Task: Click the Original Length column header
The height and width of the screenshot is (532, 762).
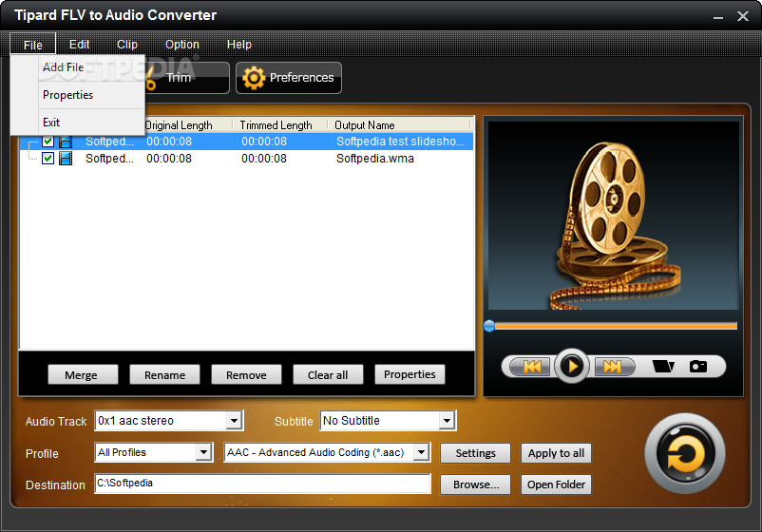Action: [x=187, y=125]
